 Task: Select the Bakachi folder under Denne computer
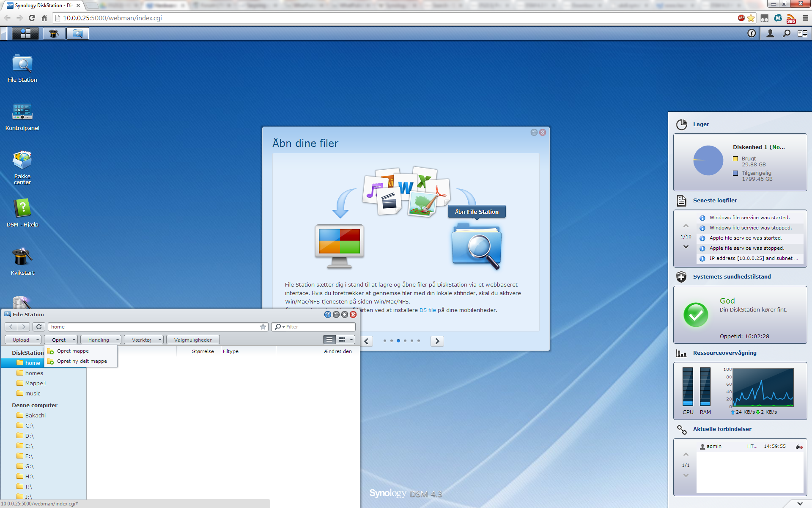pos(35,415)
